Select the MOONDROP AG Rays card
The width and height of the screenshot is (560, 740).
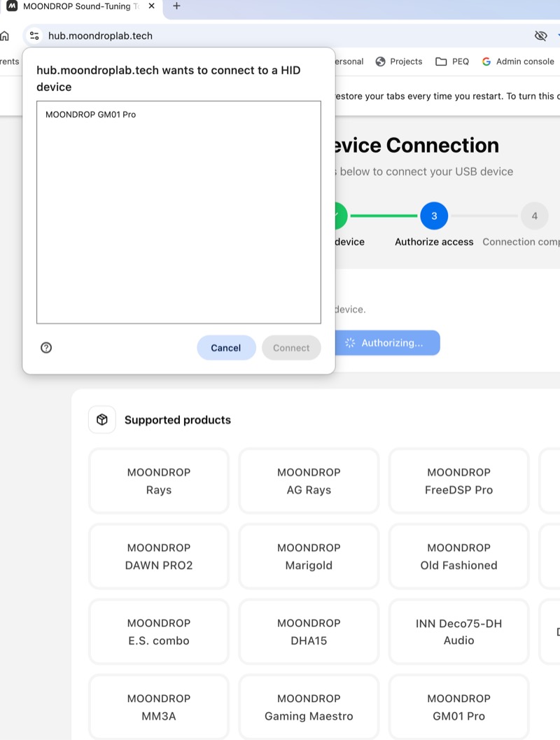click(x=309, y=481)
